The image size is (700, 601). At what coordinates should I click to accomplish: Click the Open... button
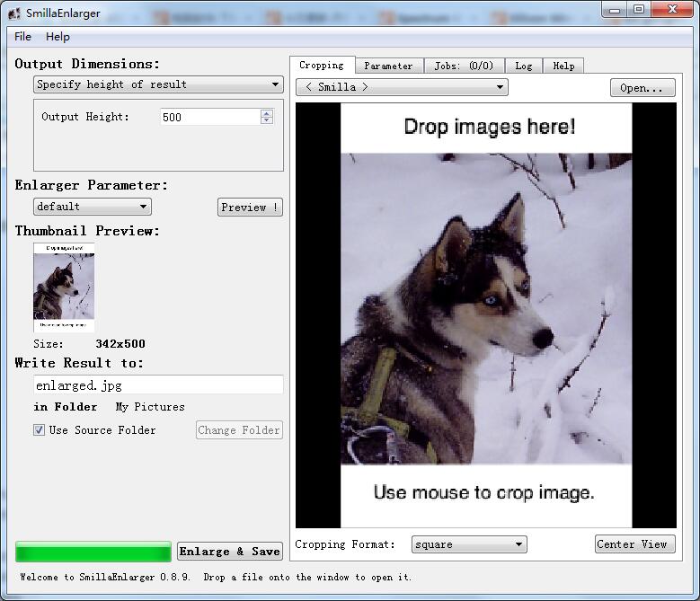pos(642,88)
